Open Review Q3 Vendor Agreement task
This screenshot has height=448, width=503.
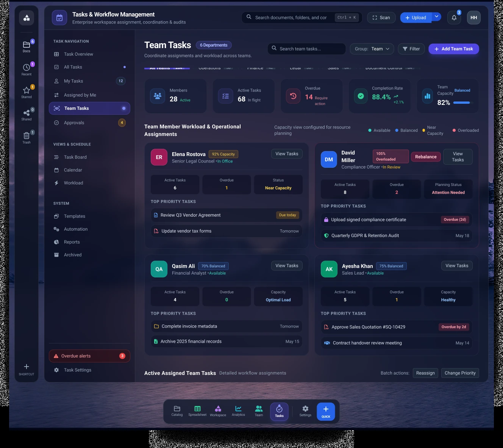(x=227, y=215)
